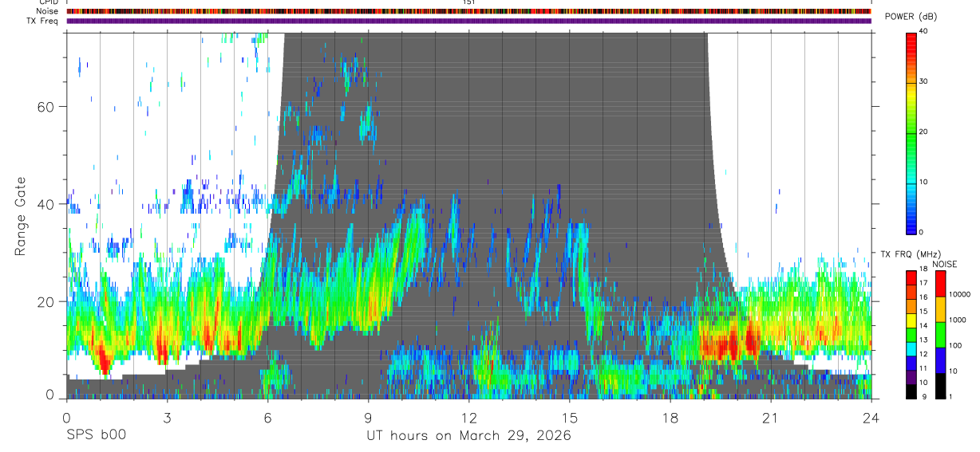Click the 'Range Gate' vertical axis title

click(x=19, y=218)
